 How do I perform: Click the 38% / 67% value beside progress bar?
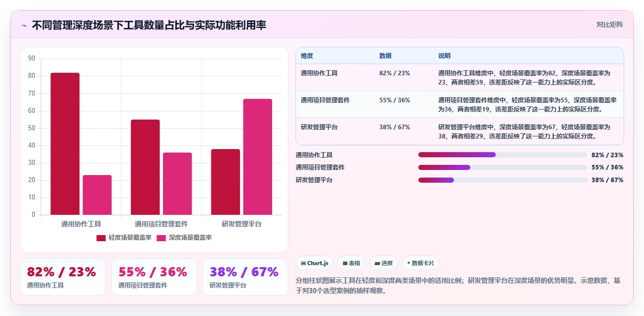point(607,180)
